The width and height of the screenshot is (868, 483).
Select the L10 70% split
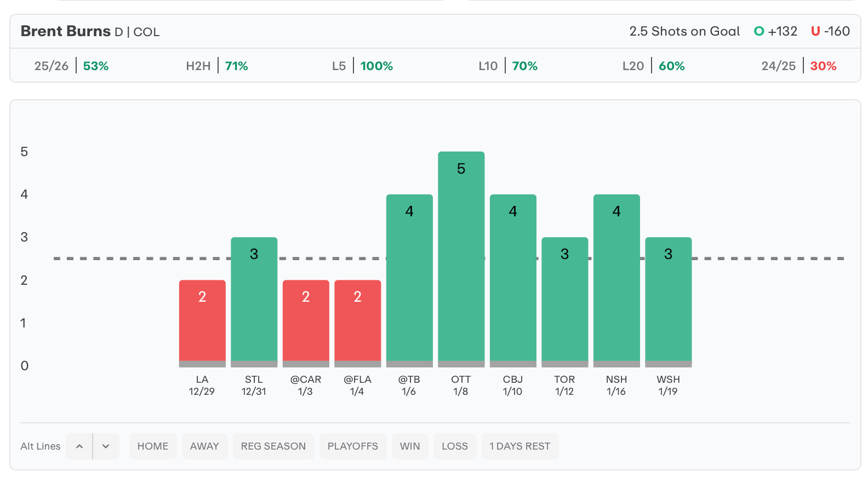pos(508,66)
